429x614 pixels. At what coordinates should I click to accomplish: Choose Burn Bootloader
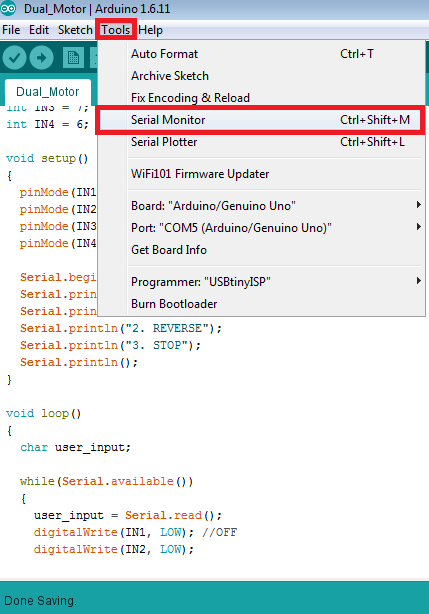click(261, 303)
